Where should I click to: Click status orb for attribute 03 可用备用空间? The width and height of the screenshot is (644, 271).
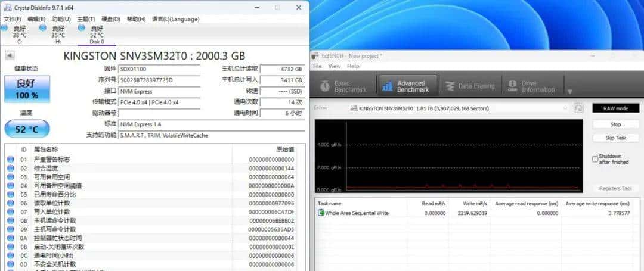[x=11, y=177]
